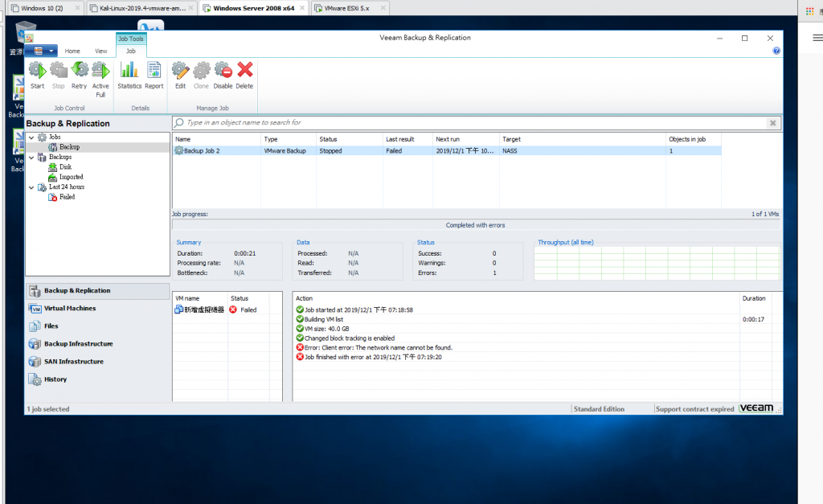The image size is (823, 504).
Task: Disable the selected job
Action: (x=223, y=75)
